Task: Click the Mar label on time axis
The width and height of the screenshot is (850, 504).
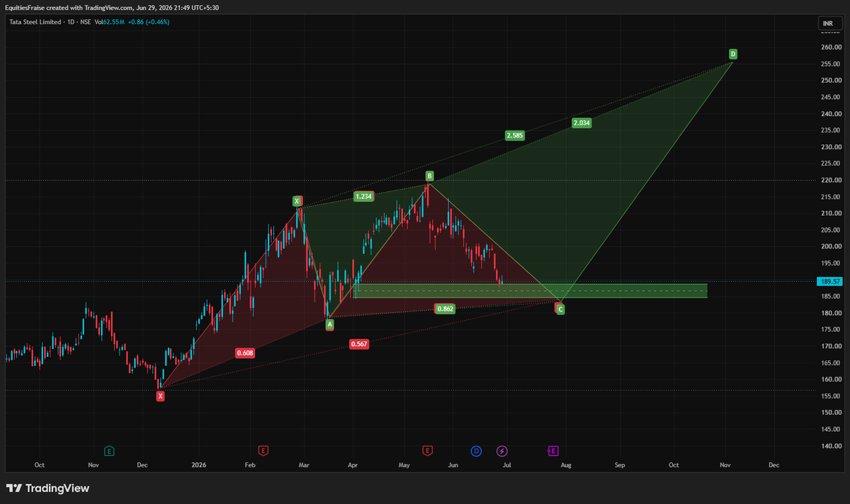Action: click(x=304, y=465)
